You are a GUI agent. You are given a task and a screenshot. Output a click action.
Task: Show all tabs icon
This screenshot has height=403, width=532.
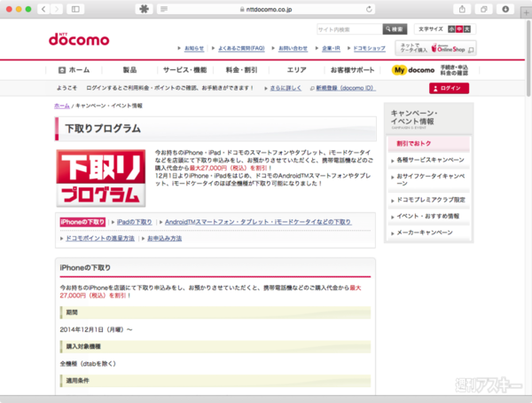coord(484,9)
